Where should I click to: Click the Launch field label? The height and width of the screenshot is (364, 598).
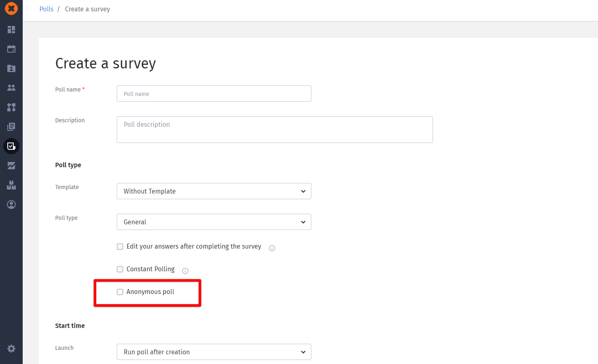[x=64, y=348]
